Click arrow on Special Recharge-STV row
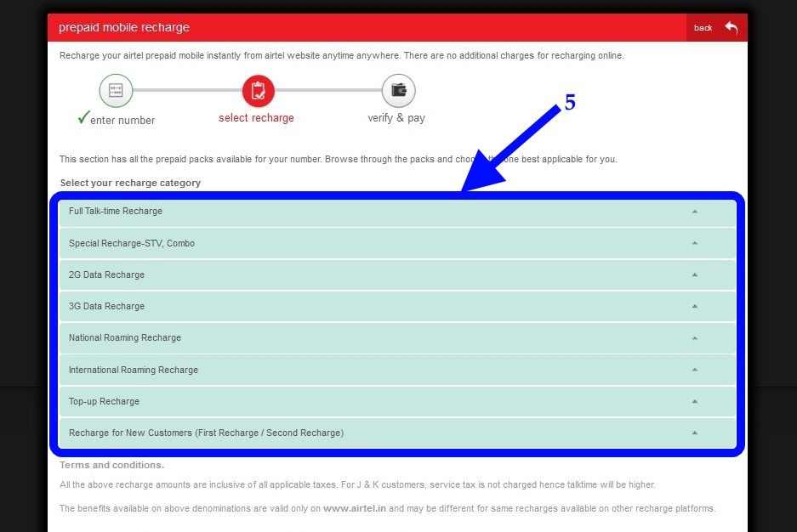 (x=695, y=243)
